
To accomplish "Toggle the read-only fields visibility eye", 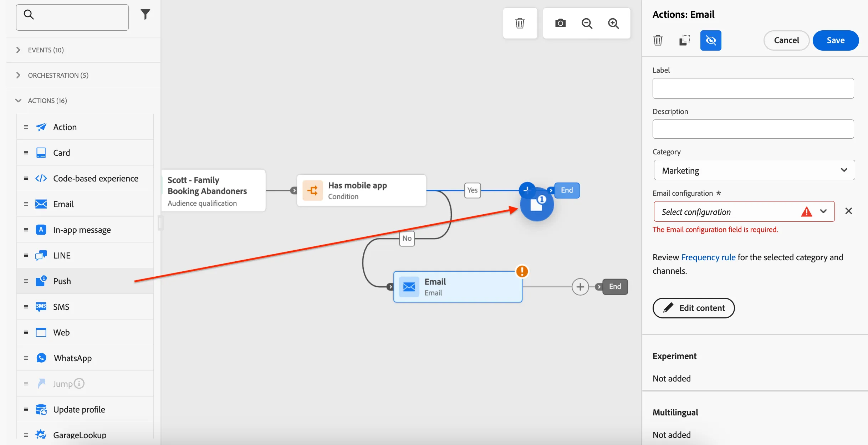I will click(x=711, y=40).
